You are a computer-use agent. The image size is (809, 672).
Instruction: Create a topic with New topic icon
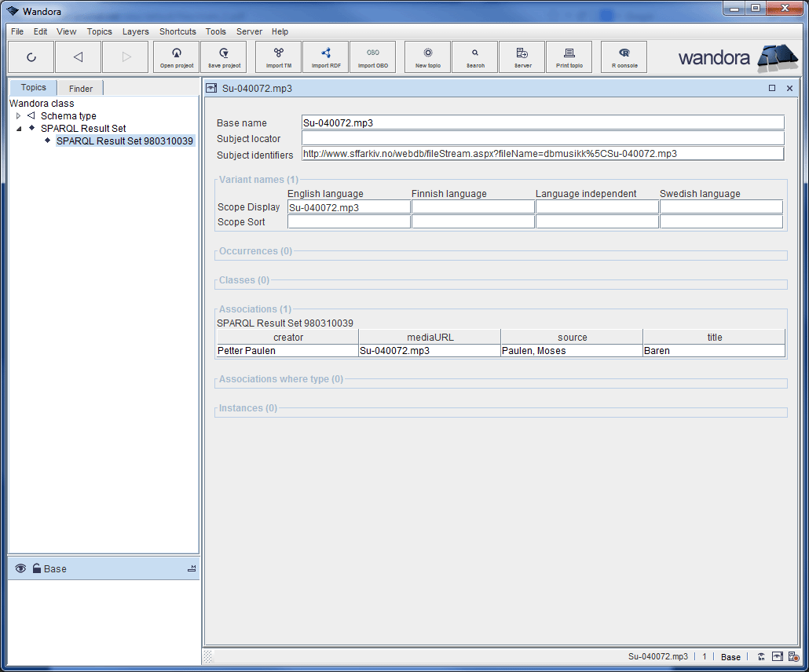coord(426,57)
